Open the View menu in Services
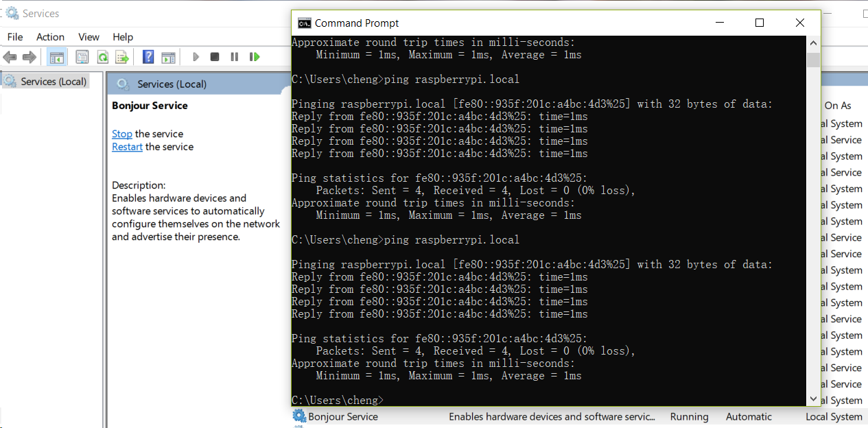 coord(89,37)
